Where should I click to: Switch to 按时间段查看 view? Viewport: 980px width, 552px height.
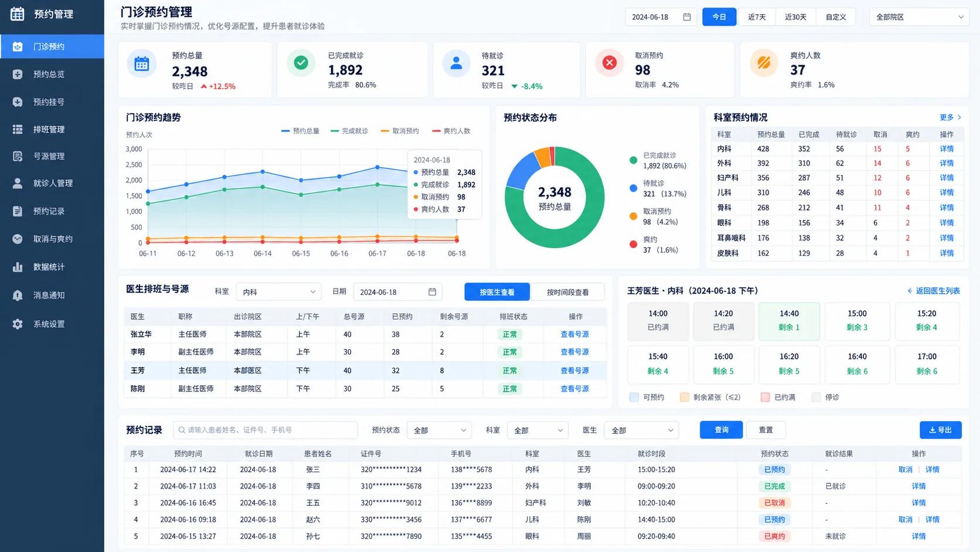[567, 292]
